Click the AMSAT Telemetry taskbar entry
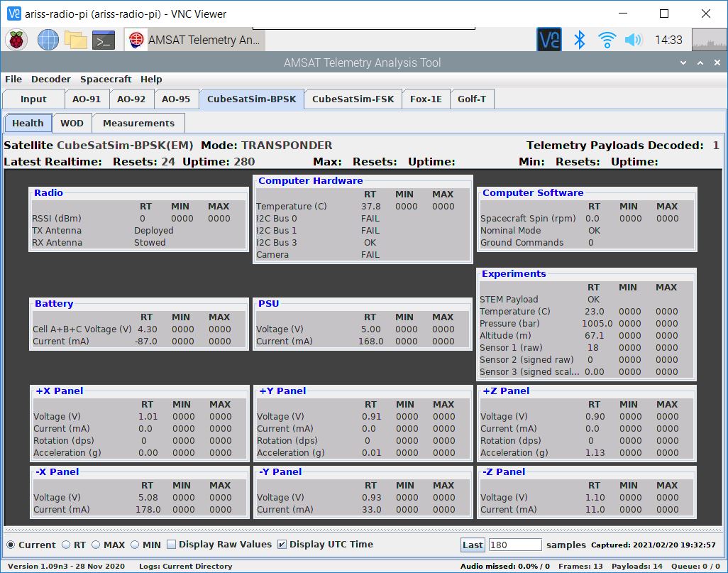The height and width of the screenshot is (573, 728). pyautogui.click(x=195, y=40)
